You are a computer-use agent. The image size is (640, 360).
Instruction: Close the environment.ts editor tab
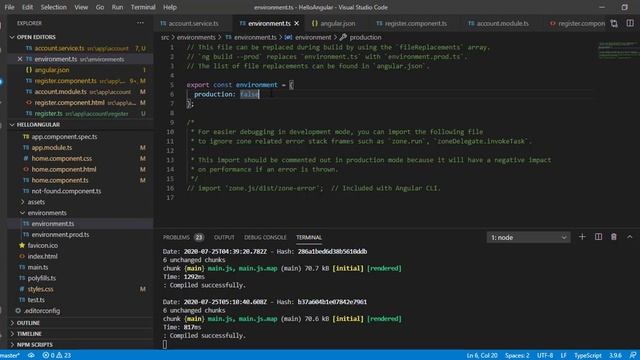[x=297, y=23]
